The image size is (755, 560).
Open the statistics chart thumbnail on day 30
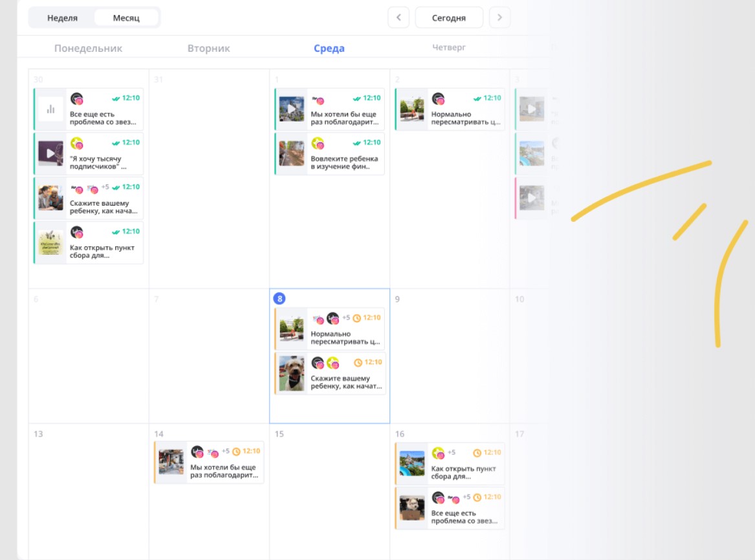click(x=50, y=109)
